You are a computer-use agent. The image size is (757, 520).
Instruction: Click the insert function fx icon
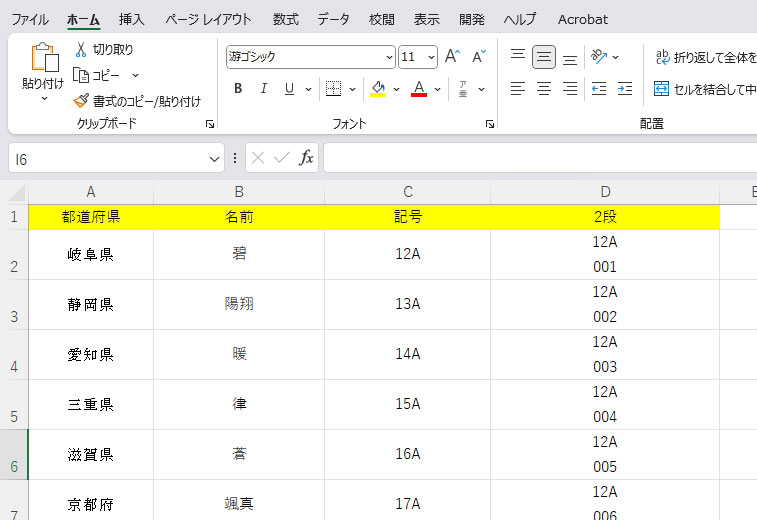click(x=306, y=158)
